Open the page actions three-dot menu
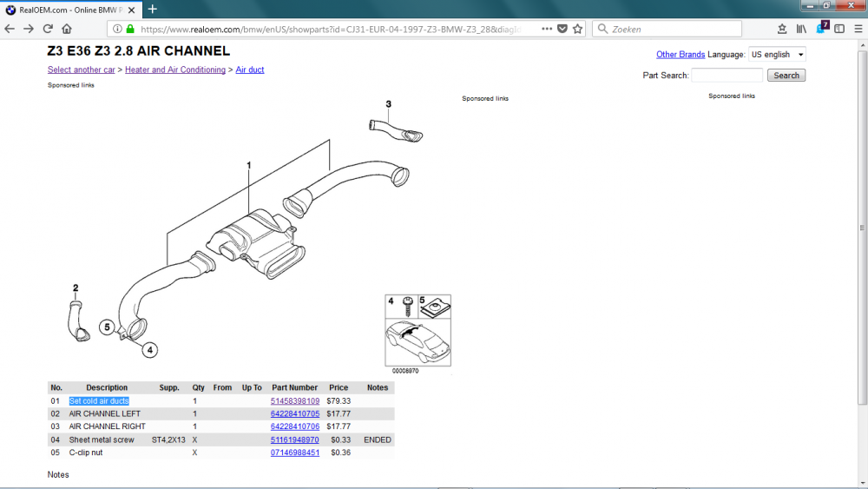Image resolution: width=868 pixels, height=489 pixels. (546, 29)
